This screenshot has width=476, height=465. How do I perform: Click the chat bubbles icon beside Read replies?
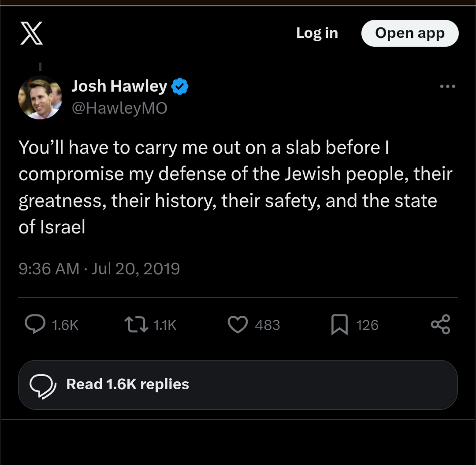pos(42,385)
